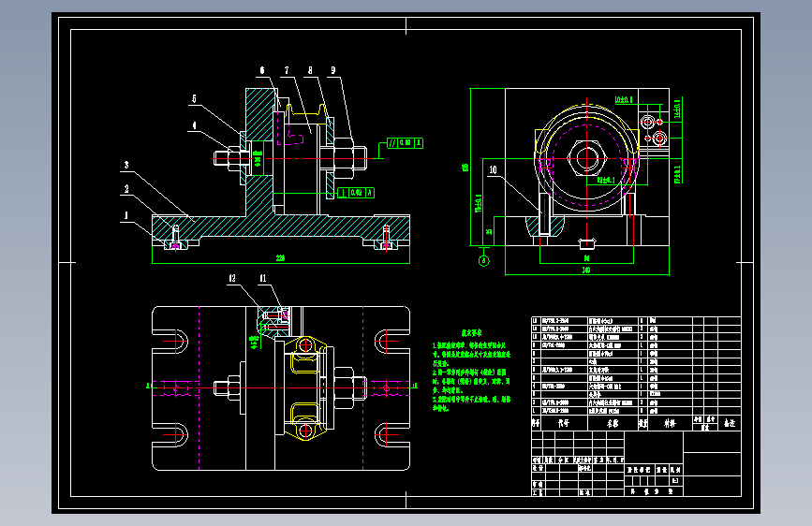Click the 技术要求 heading
Viewport: 812px width, 526px height.
pyautogui.click(x=471, y=333)
